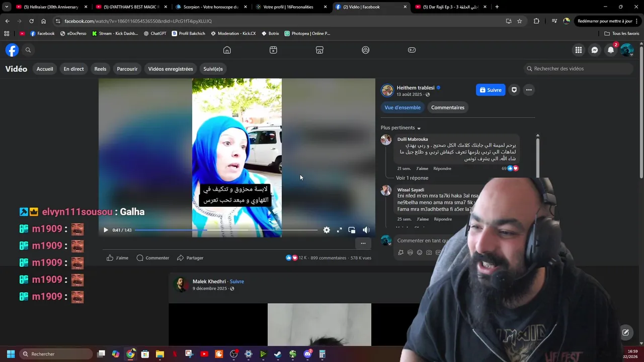Click the Facebook logo
The height and width of the screenshot is (362, 644).
12,50
